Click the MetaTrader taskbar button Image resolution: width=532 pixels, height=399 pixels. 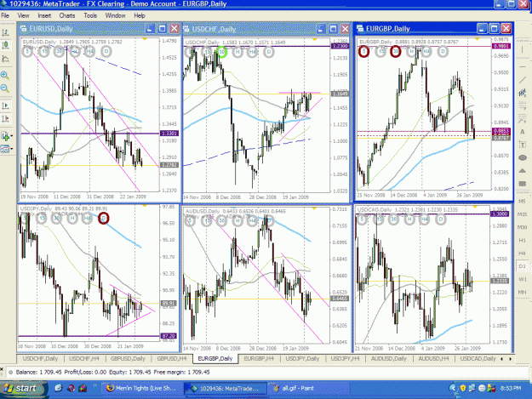click(x=225, y=389)
